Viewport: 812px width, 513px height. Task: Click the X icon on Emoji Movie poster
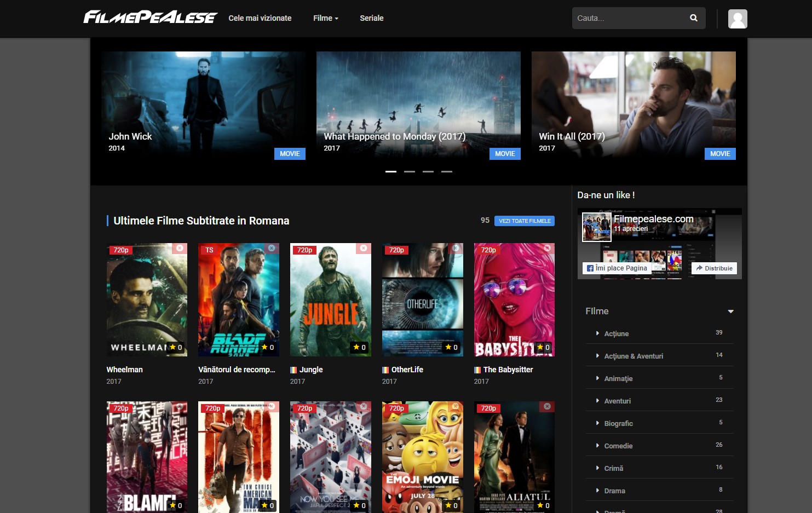456,406
